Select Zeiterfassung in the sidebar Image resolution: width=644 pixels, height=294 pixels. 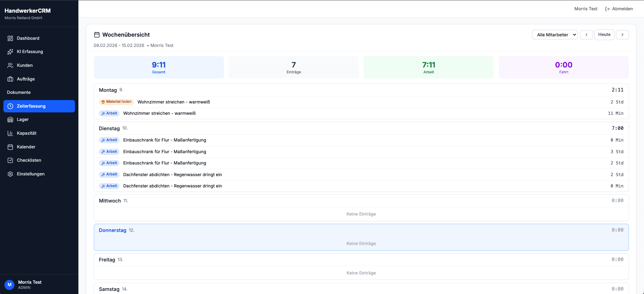point(39,106)
